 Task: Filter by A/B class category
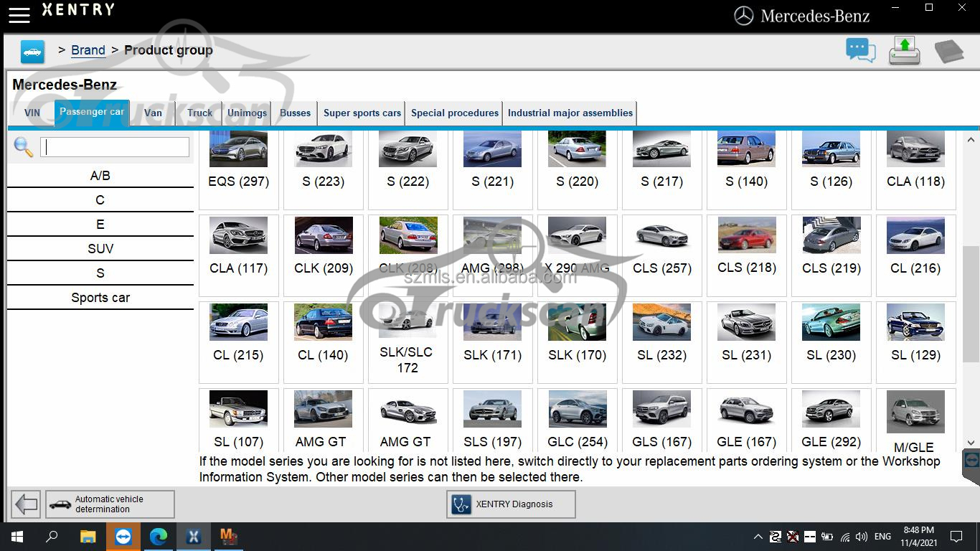click(100, 176)
